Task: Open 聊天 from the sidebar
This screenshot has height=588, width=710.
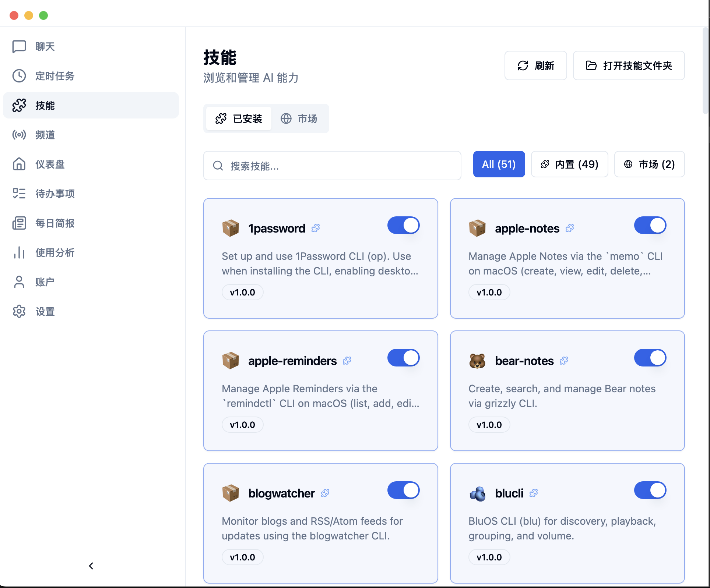Action: [44, 46]
